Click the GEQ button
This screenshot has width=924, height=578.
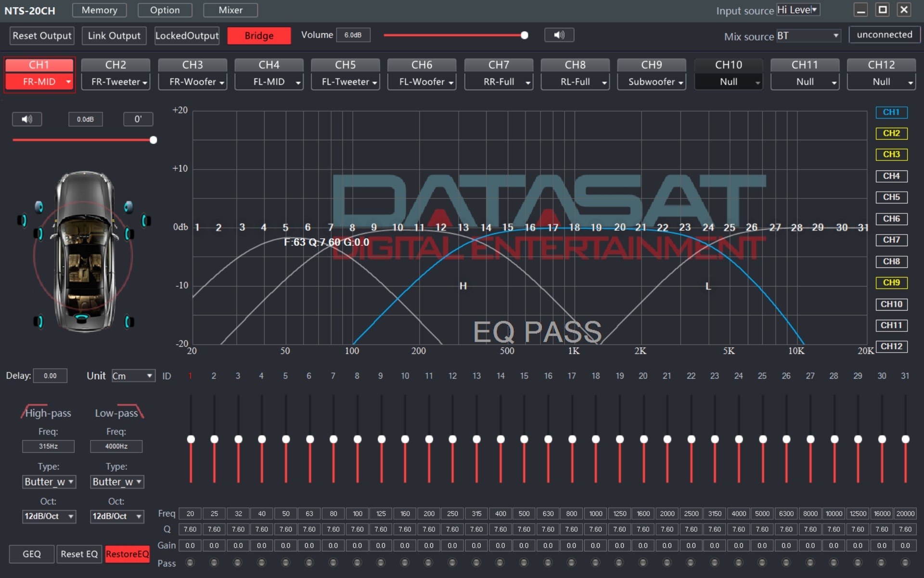click(32, 554)
